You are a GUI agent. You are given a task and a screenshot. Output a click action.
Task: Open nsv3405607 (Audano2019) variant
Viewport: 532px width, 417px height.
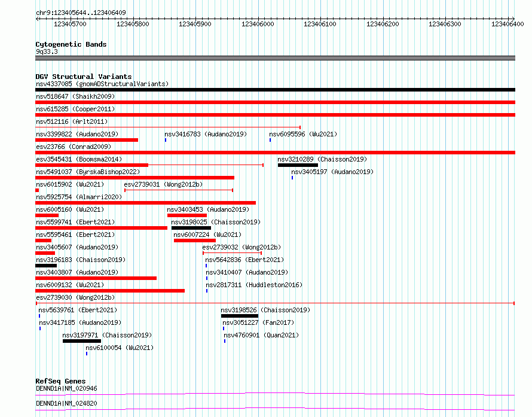(77, 247)
